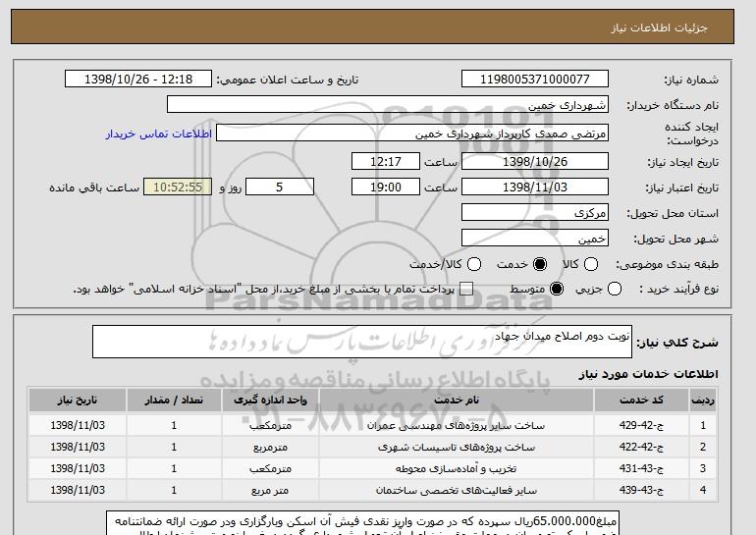Click the need date 1398/11/03 in row 3
Image resolution: width=756 pixels, height=535 pixels.
click(x=78, y=468)
